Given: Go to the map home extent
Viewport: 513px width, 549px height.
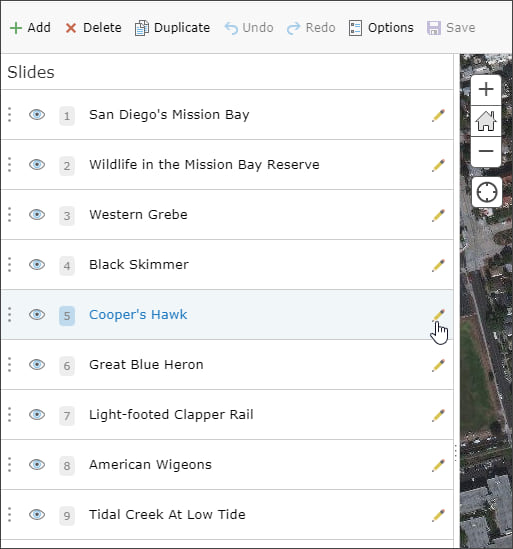Looking at the screenshot, I should (x=486, y=121).
